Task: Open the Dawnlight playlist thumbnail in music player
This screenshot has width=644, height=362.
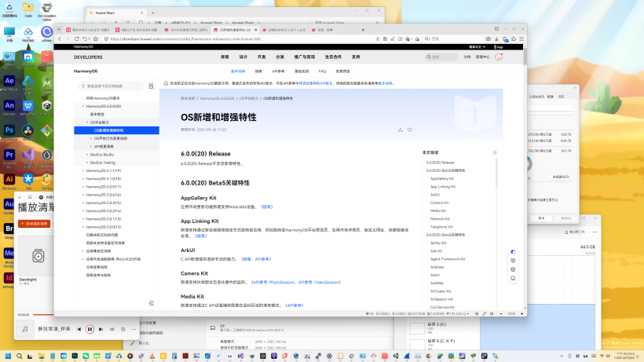Action: 36,256
